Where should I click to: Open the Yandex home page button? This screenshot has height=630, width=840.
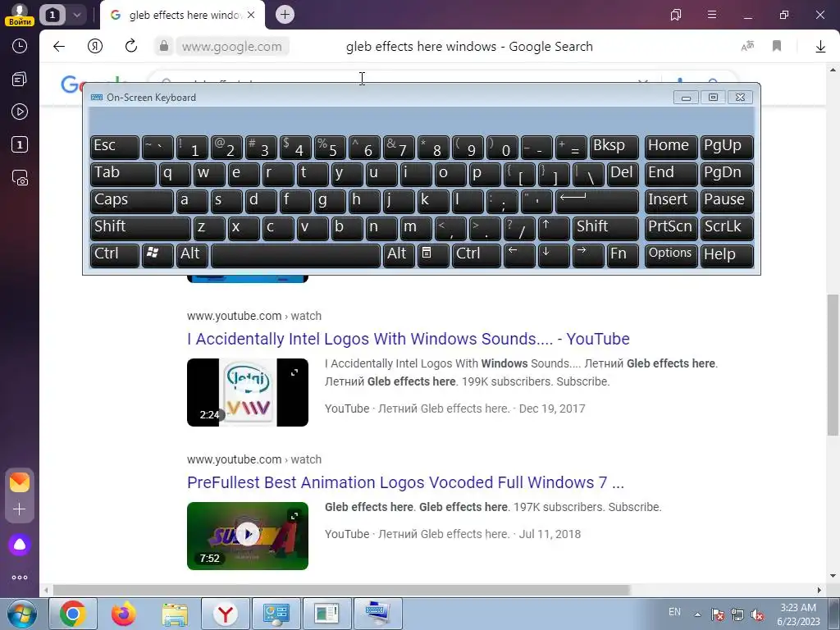point(95,47)
